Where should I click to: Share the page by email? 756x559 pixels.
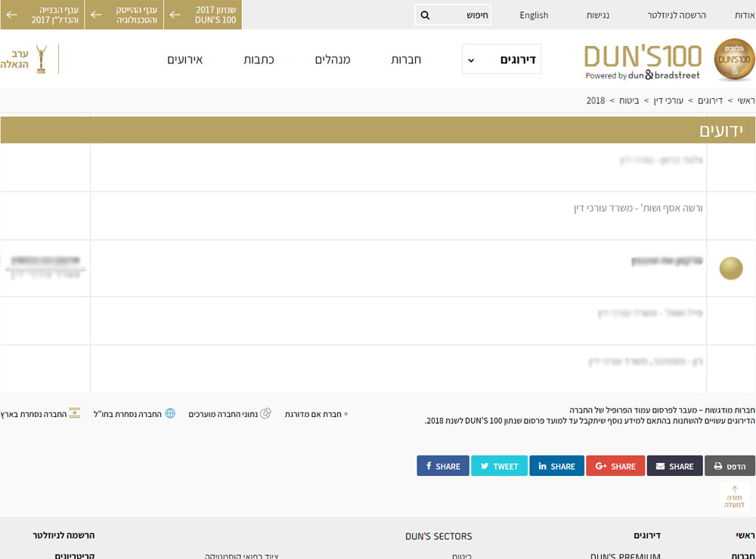(x=674, y=466)
